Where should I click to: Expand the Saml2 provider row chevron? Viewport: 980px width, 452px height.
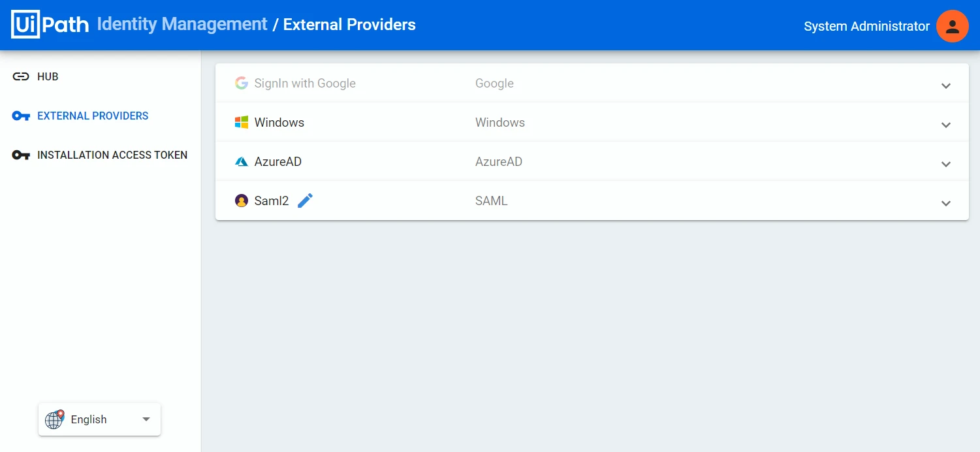[945, 203]
